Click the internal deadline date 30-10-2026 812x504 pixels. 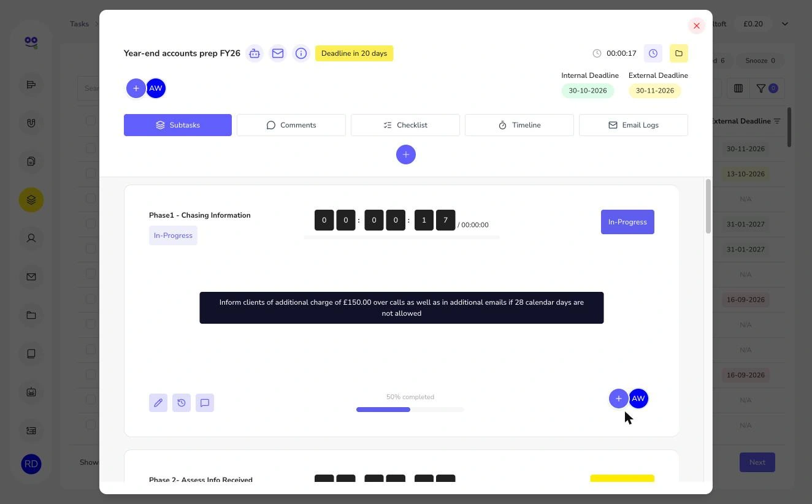point(588,91)
